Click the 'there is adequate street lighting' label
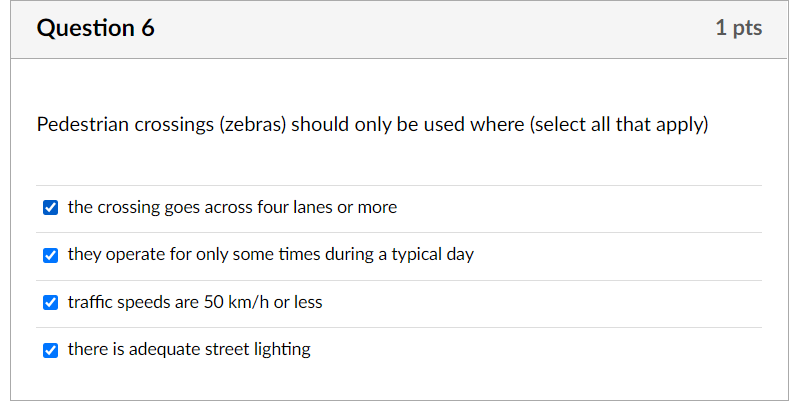The height and width of the screenshot is (405, 796). [189, 350]
